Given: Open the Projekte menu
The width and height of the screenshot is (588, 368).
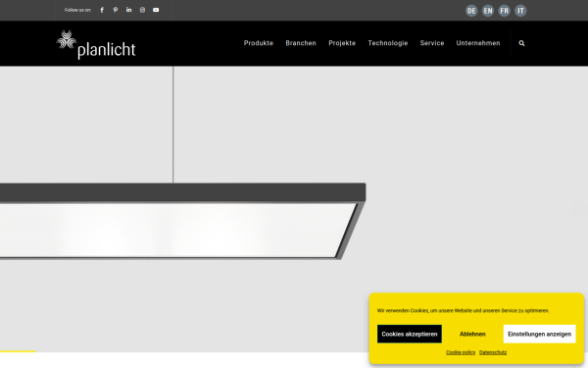Looking at the screenshot, I should [x=342, y=43].
